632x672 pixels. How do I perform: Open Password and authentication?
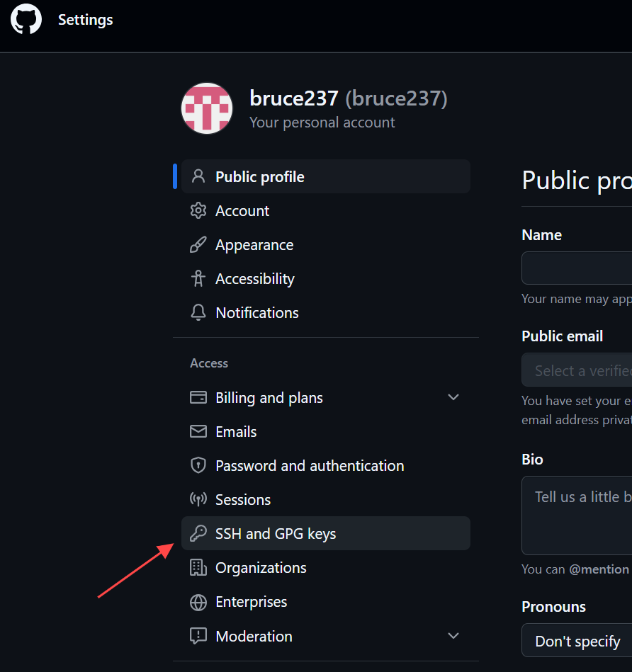pyautogui.click(x=326, y=465)
